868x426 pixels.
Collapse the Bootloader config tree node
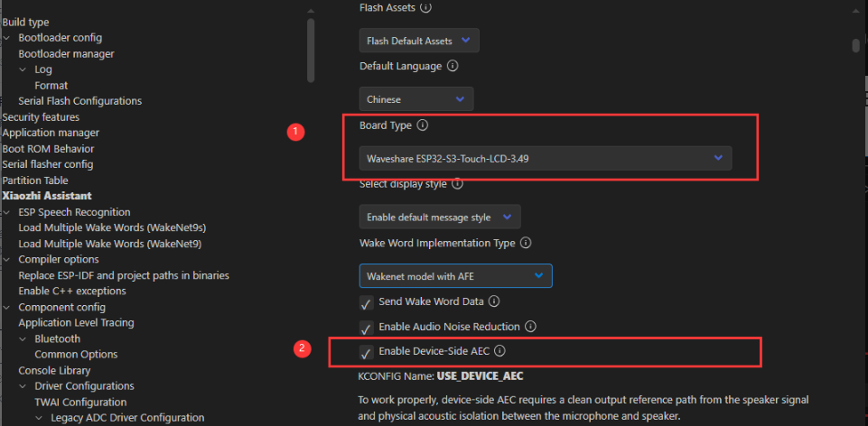coord(8,38)
